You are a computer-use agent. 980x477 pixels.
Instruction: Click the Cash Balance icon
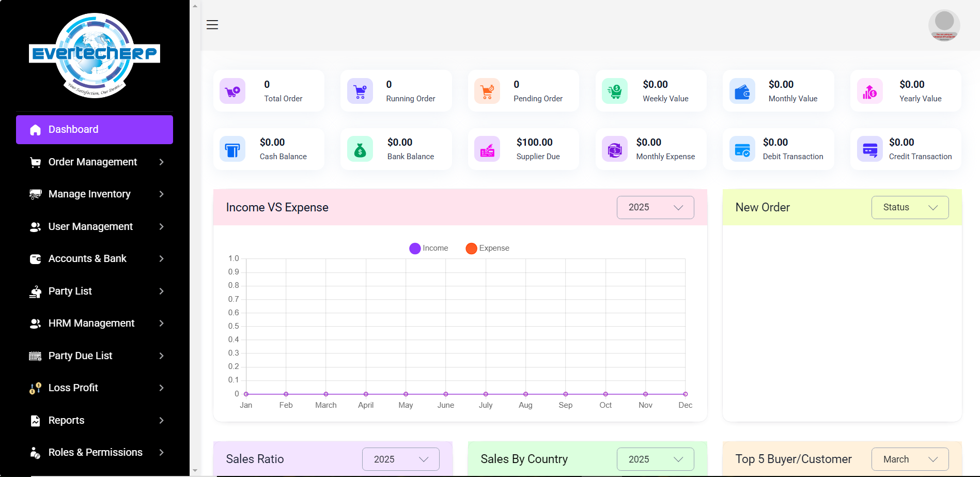point(232,149)
